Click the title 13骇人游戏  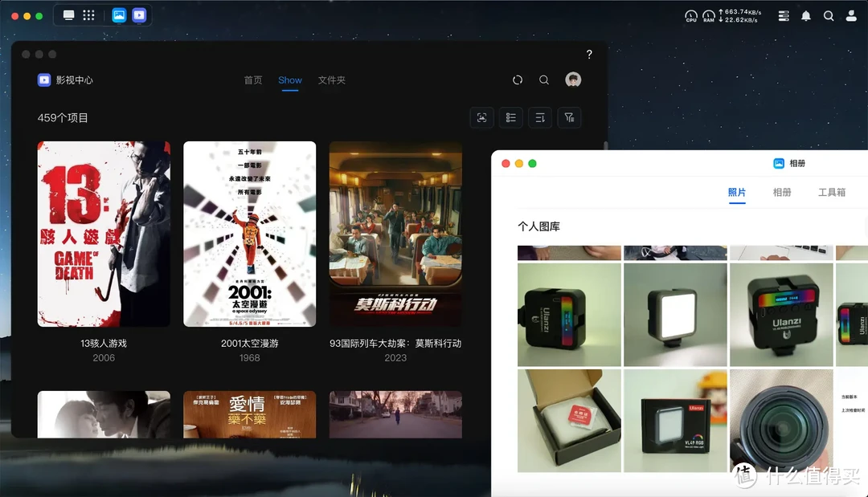coord(104,344)
